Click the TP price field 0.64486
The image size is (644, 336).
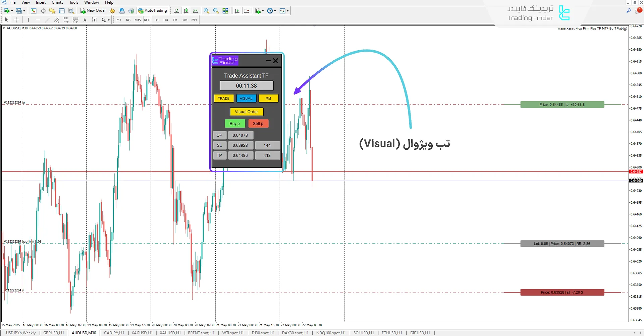point(240,155)
